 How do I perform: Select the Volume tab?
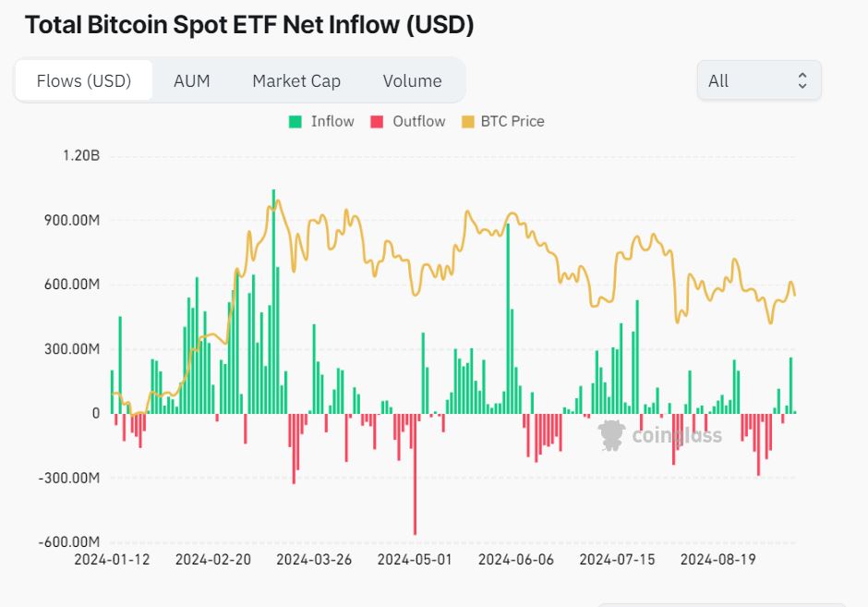(x=412, y=81)
